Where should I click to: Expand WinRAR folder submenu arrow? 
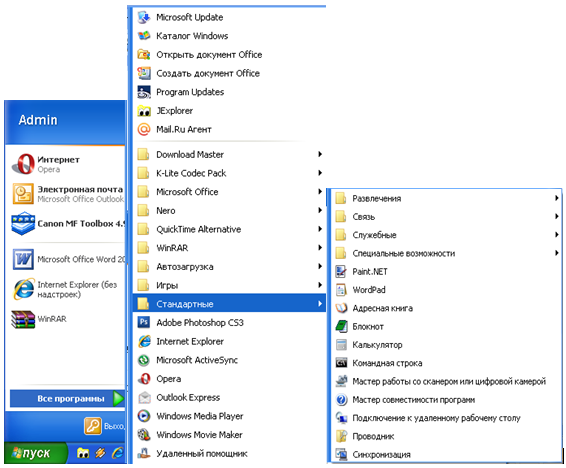pyautogui.click(x=320, y=248)
